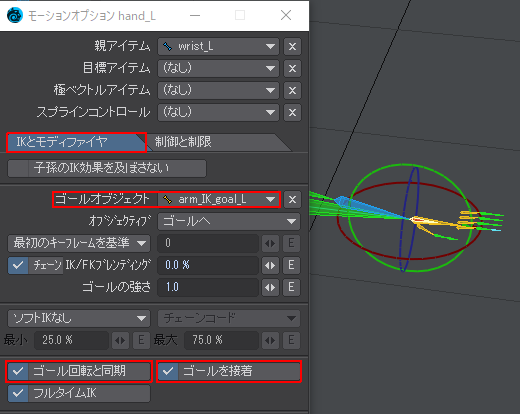Click the 最小 field 25.0 %
This screenshot has height=414, width=520.
click(71, 340)
